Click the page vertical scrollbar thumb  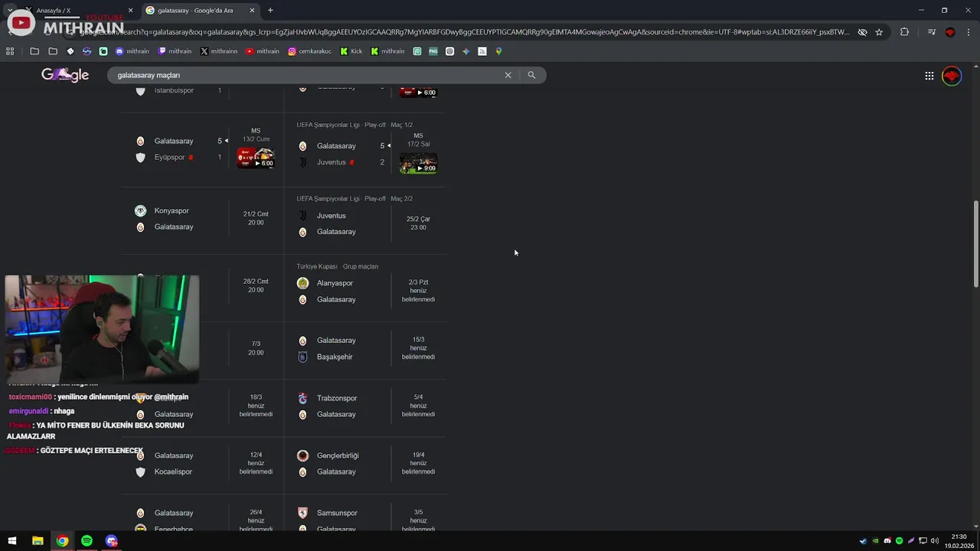(975, 243)
